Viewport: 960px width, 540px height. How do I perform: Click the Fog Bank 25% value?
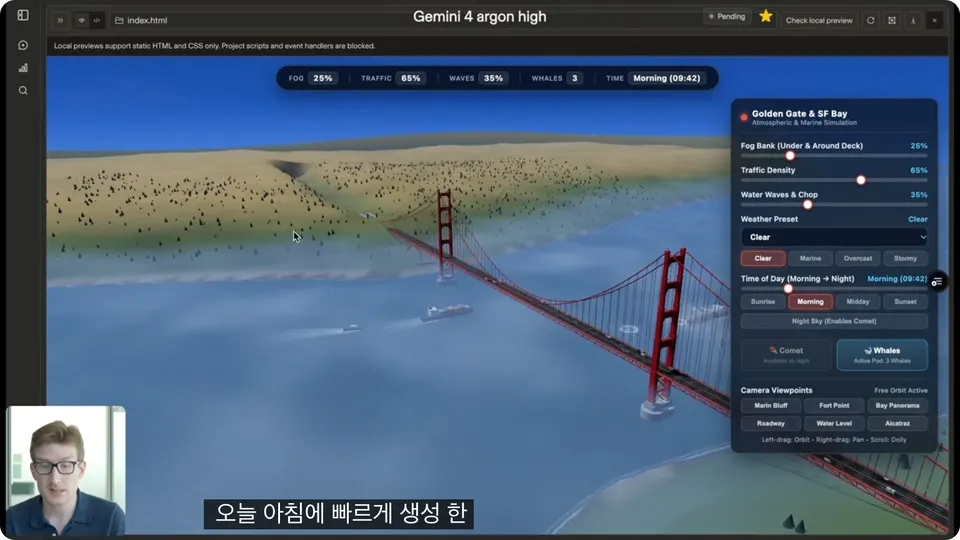point(918,146)
